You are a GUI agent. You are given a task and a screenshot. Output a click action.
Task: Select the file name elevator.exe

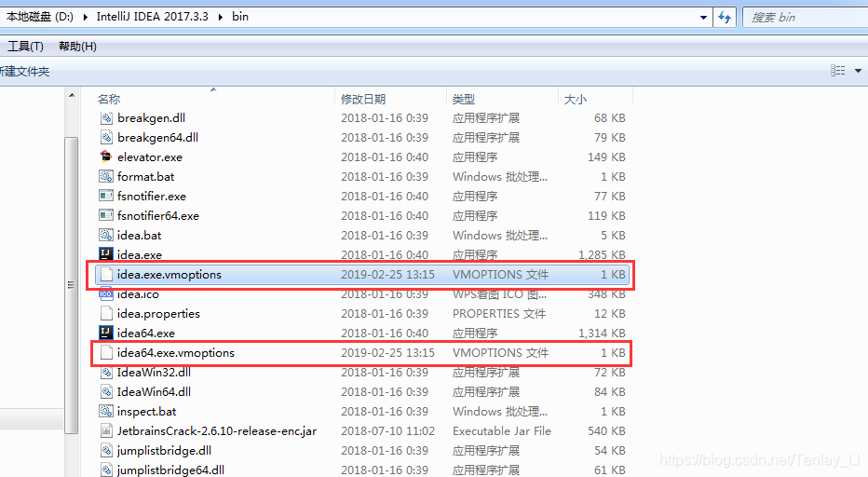[x=150, y=157]
